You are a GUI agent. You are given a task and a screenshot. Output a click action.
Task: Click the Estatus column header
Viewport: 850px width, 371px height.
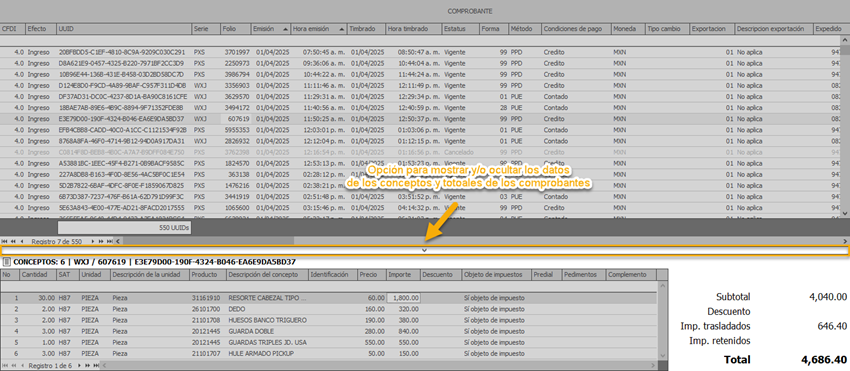coord(461,29)
